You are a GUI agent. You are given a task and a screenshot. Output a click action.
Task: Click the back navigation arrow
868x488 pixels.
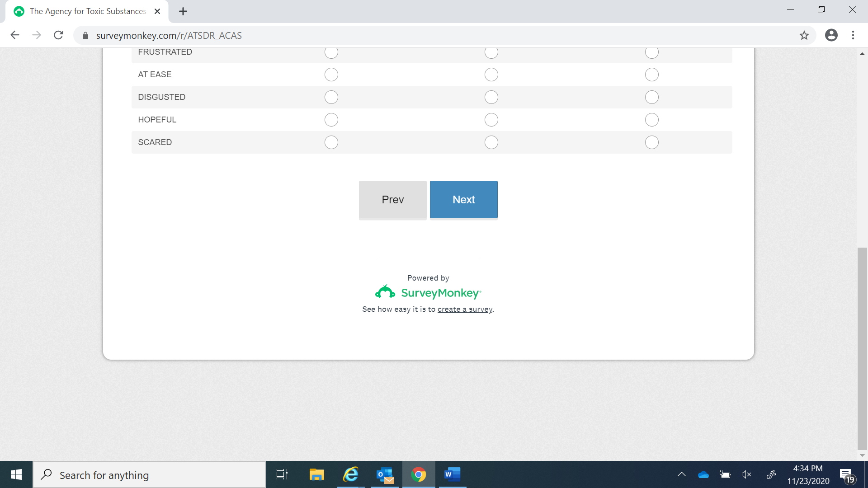pos(15,35)
